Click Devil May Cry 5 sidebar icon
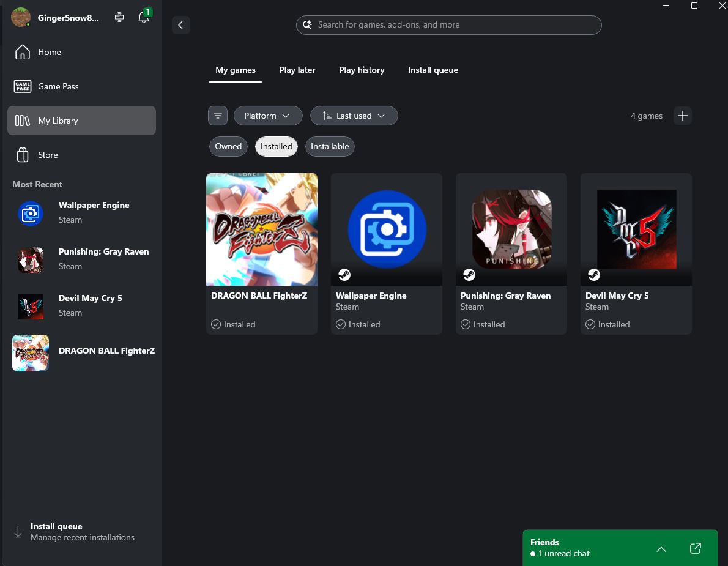This screenshot has width=728, height=566. pos(31,307)
